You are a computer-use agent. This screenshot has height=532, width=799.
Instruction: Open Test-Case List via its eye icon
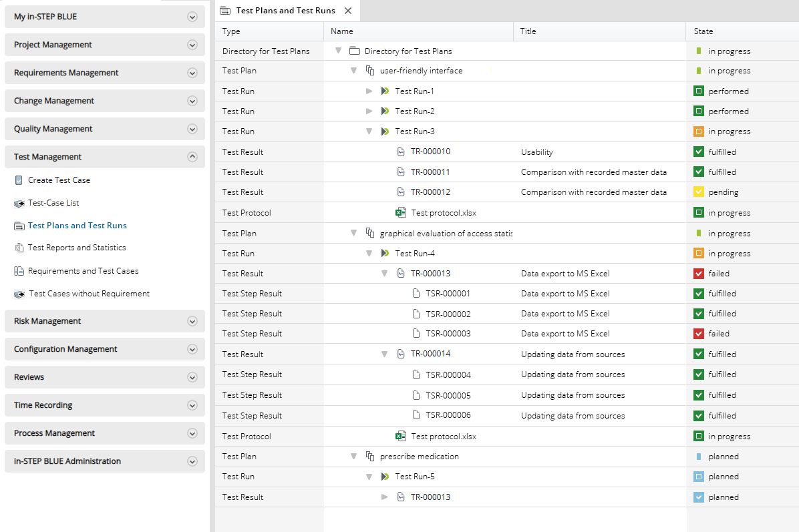(x=19, y=202)
